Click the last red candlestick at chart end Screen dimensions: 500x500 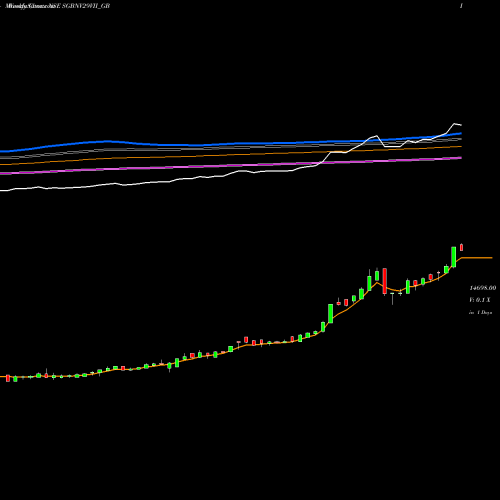pyautogui.click(x=462, y=247)
